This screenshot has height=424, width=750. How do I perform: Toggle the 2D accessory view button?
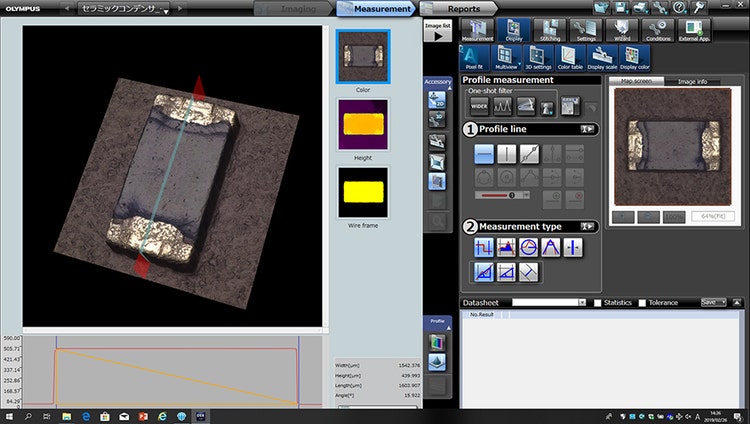436,99
